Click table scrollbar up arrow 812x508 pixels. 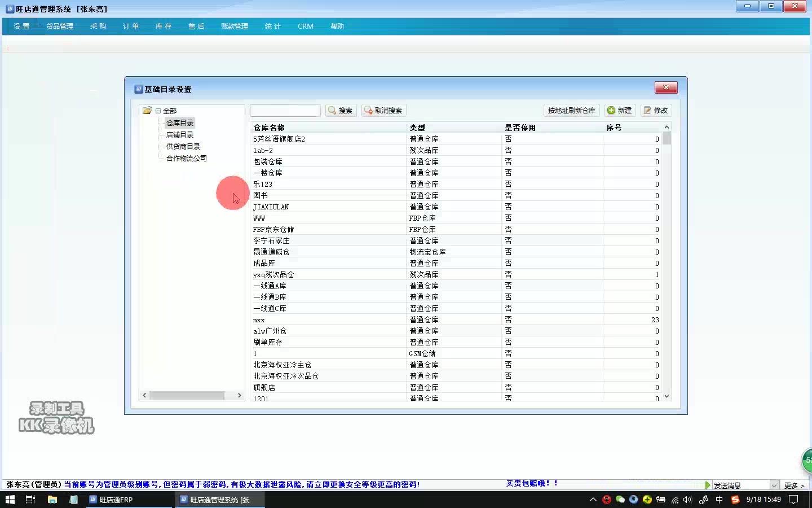point(667,127)
